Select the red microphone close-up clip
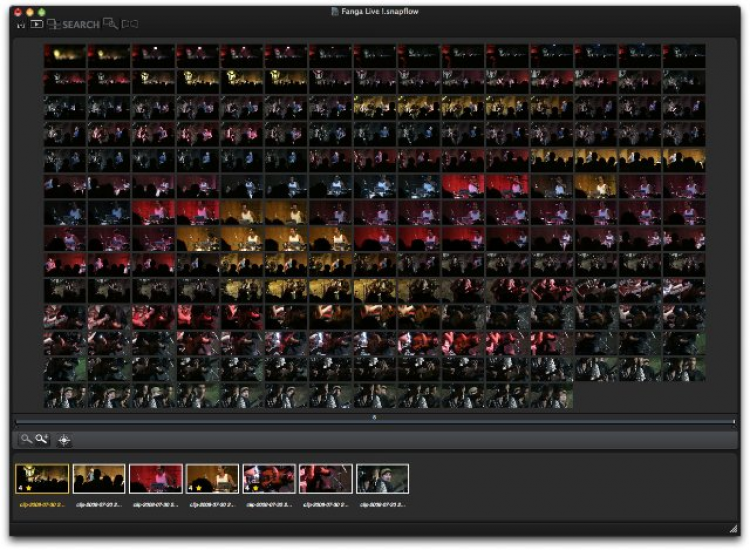This screenshot has height=550, width=750. [x=326, y=478]
